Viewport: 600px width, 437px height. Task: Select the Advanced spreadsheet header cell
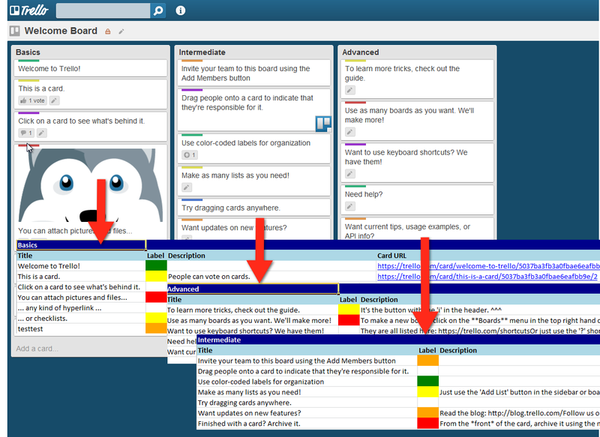point(253,289)
